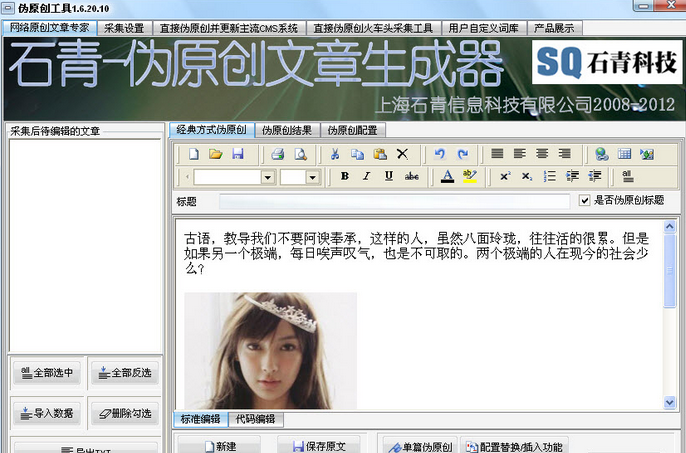Click the 单篇伪原创 button
This screenshot has height=453, width=686.
(x=420, y=446)
